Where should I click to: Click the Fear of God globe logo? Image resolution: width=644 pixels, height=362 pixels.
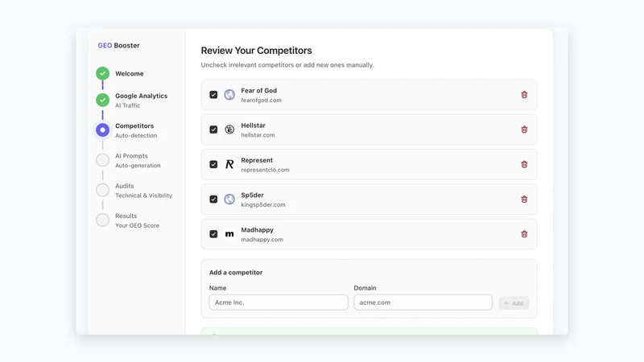[229, 95]
